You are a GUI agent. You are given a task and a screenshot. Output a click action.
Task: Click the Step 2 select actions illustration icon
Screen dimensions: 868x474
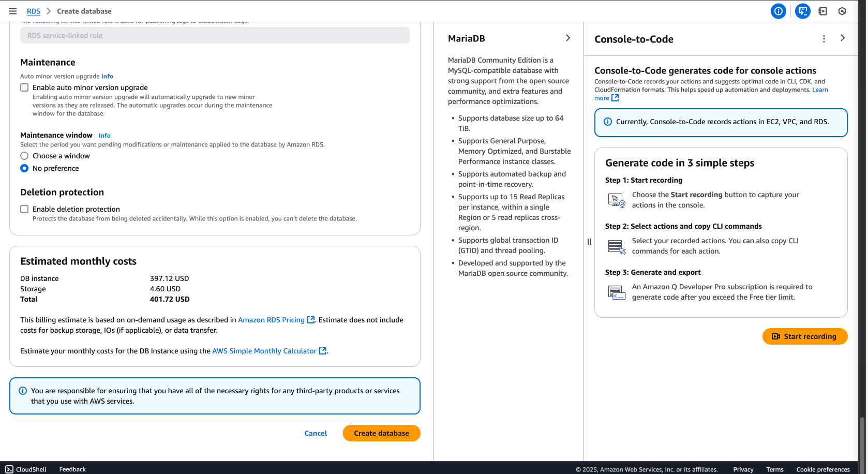[617, 247]
